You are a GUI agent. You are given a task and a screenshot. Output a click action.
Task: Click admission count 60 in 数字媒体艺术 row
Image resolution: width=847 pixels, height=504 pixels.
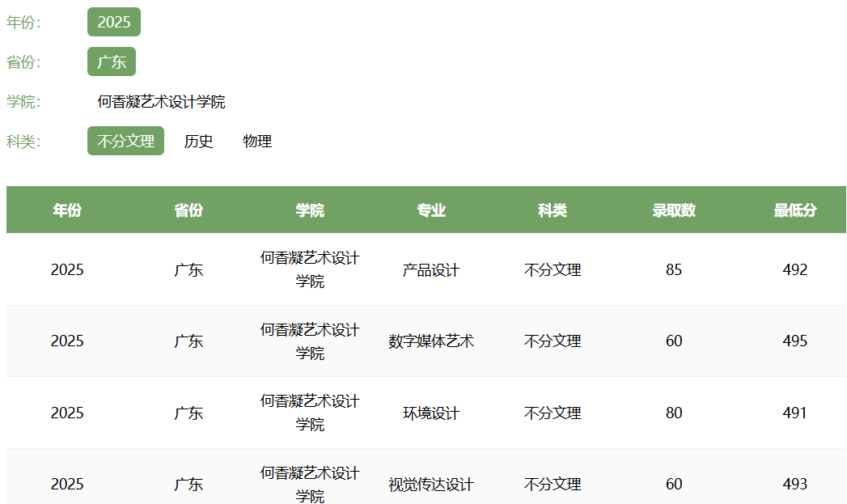674,341
